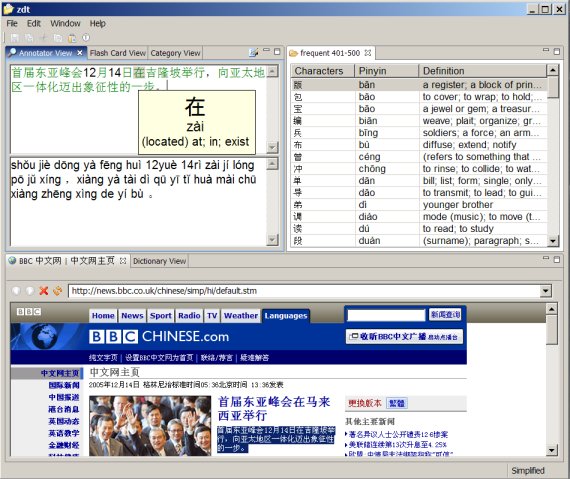Click the paste icon in the toolbar
Image resolution: width=570 pixels, height=479 pixels.
point(72,38)
